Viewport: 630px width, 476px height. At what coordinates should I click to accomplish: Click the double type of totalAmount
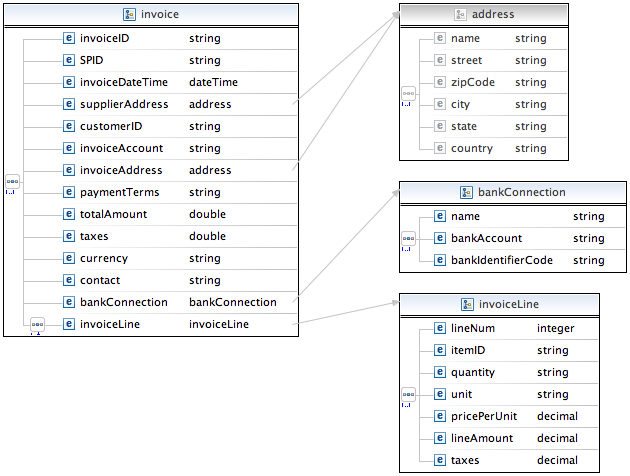[x=208, y=214]
